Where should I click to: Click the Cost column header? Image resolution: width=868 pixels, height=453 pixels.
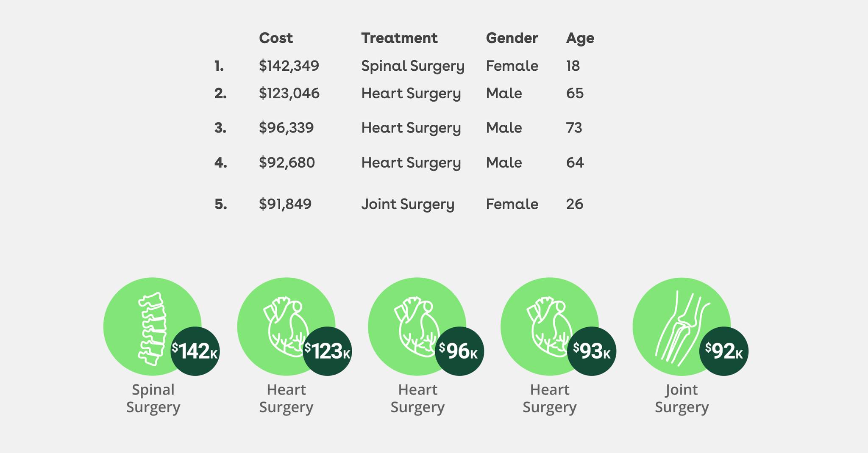tap(276, 38)
